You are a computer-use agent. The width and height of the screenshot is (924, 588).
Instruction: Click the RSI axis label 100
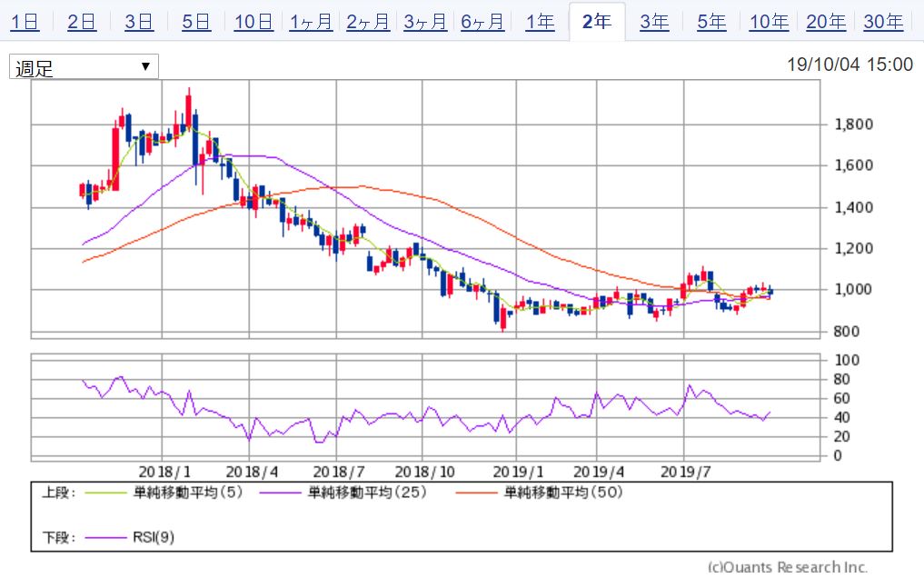pyautogui.click(x=847, y=360)
